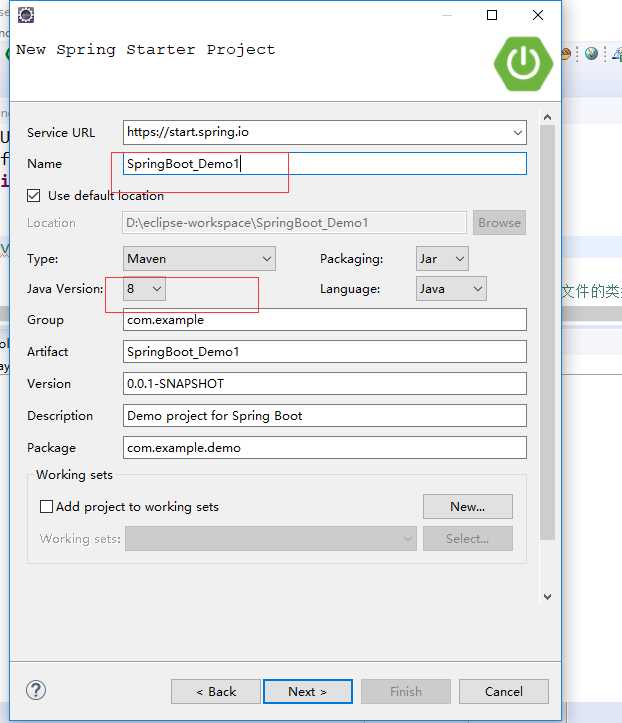Maximize the dialog window

click(492, 15)
